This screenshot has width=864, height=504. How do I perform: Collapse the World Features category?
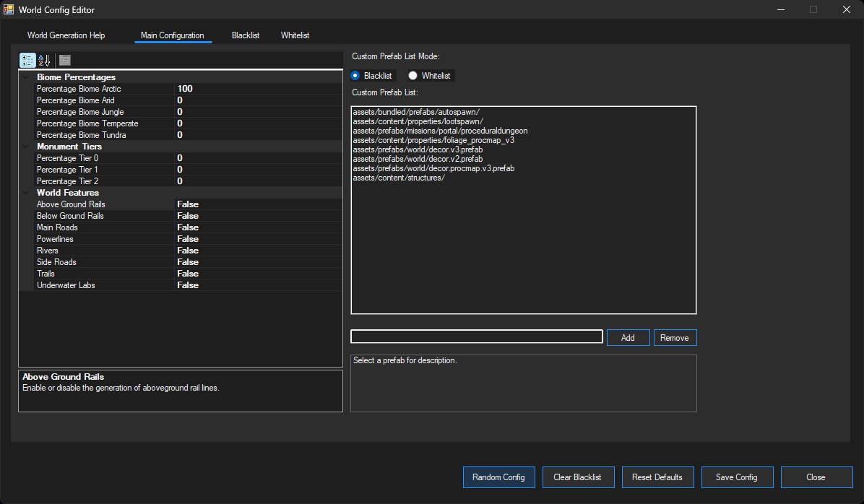[x=25, y=193]
